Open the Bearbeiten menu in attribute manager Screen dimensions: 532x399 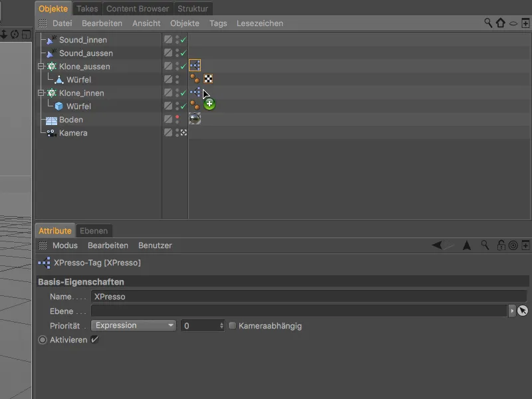point(108,245)
